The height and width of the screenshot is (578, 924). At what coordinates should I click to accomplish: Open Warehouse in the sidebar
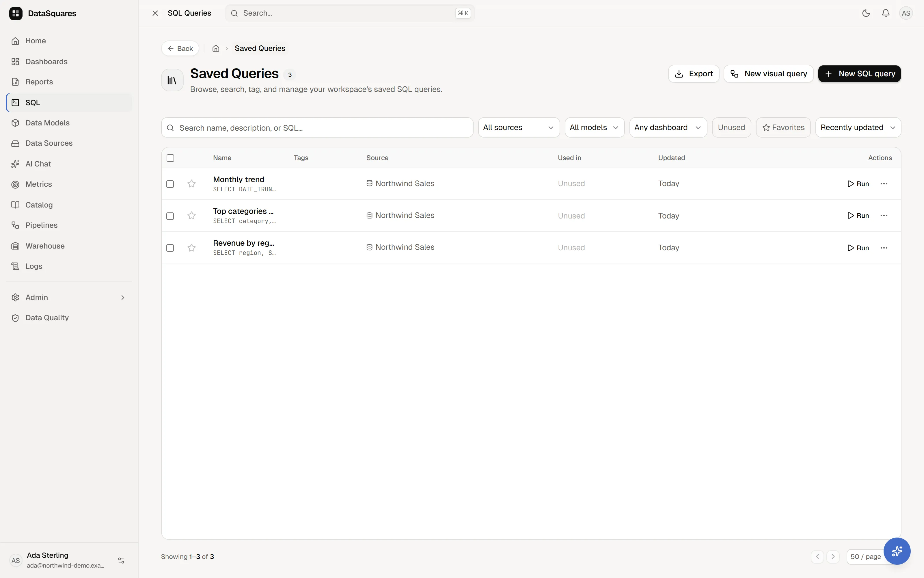point(69,246)
